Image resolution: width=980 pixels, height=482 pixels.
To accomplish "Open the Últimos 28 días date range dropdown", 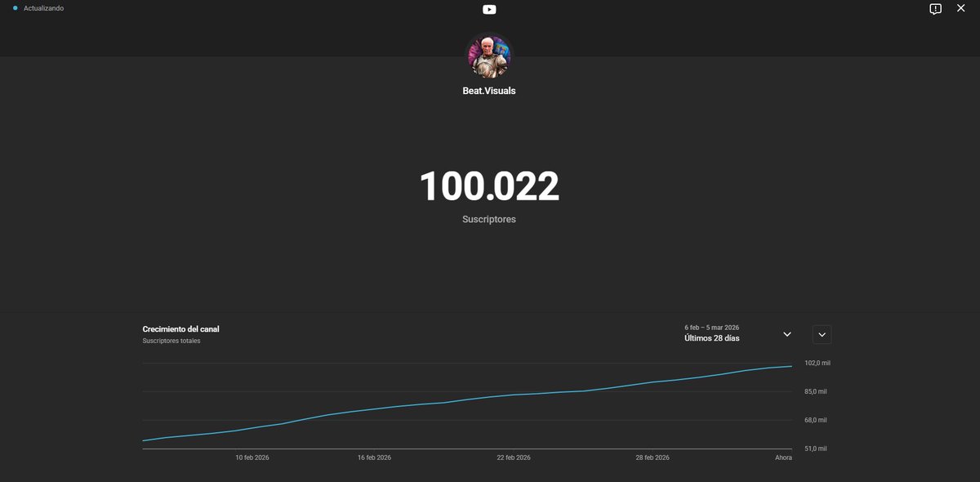I will tap(738, 333).
